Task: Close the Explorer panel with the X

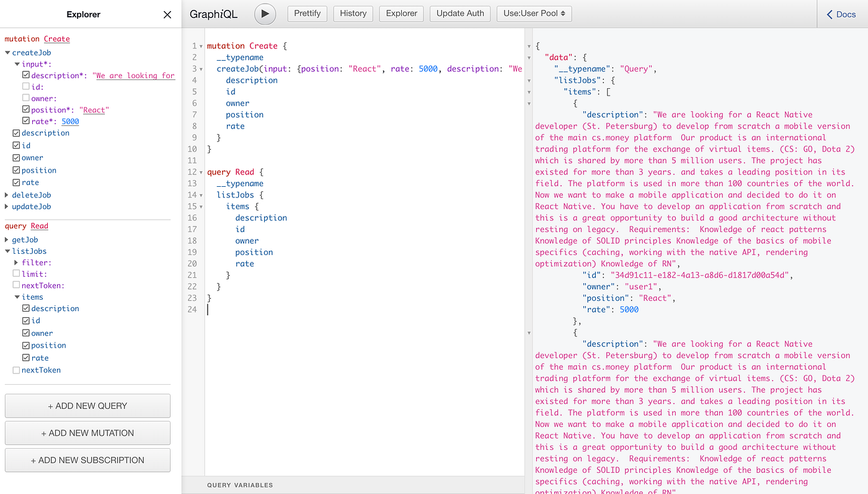Action: point(167,14)
